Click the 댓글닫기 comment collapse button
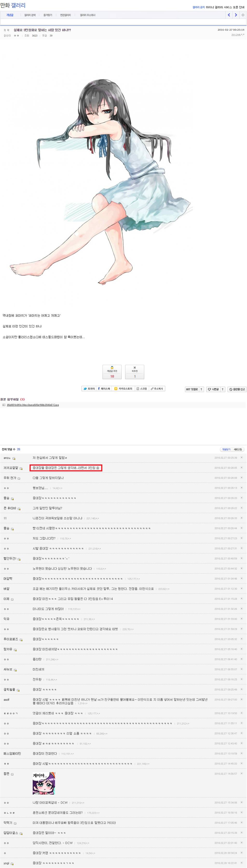The height and width of the screenshot is (868, 247). [x=226, y=449]
